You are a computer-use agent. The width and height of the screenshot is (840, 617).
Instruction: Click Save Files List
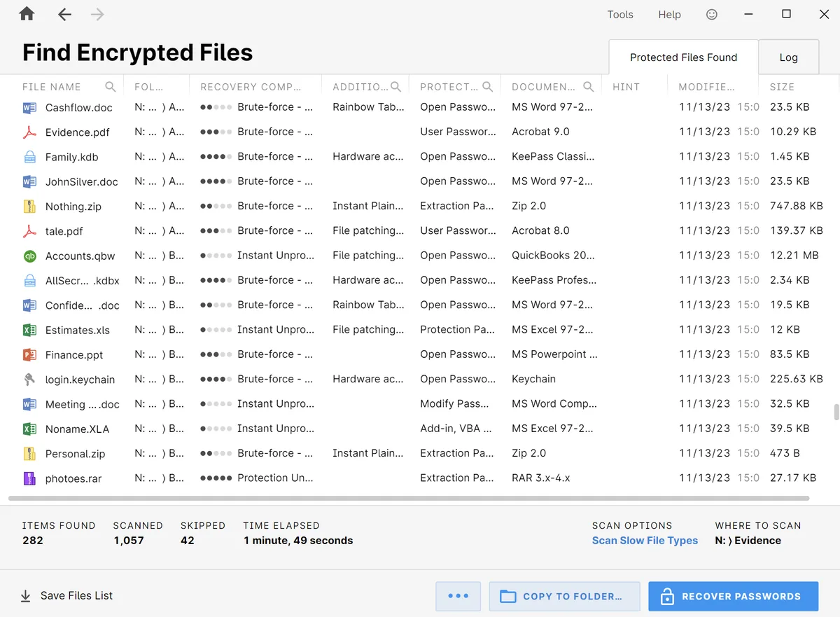coord(76,596)
